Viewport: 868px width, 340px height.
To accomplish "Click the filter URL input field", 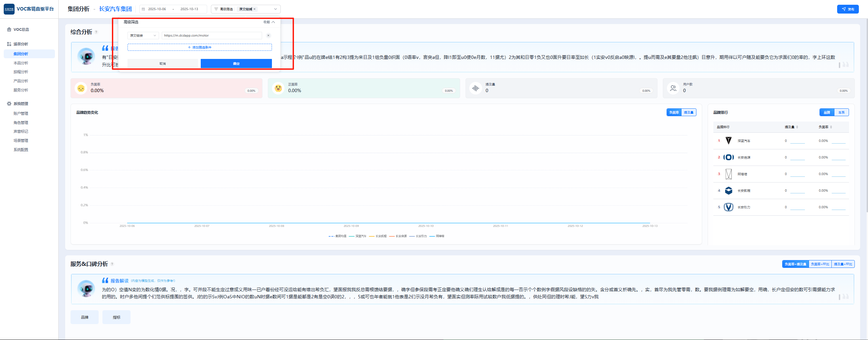I will click(x=212, y=36).
